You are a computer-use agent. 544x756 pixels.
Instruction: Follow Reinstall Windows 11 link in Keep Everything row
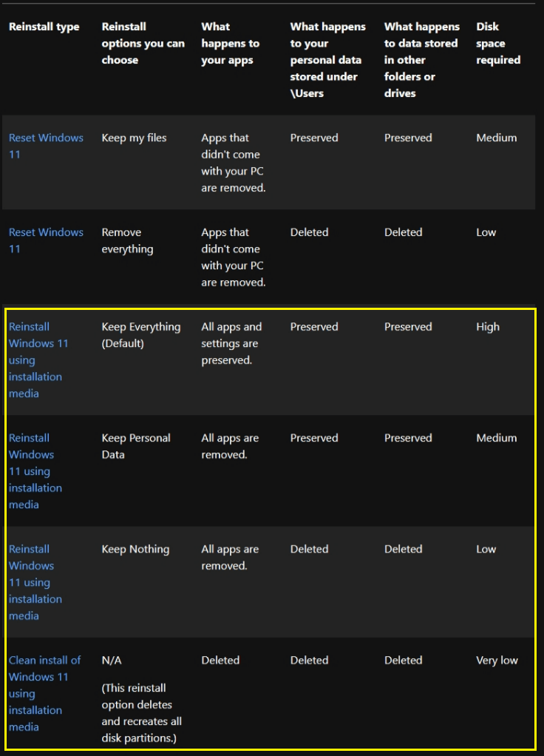(x=38, y=360)
